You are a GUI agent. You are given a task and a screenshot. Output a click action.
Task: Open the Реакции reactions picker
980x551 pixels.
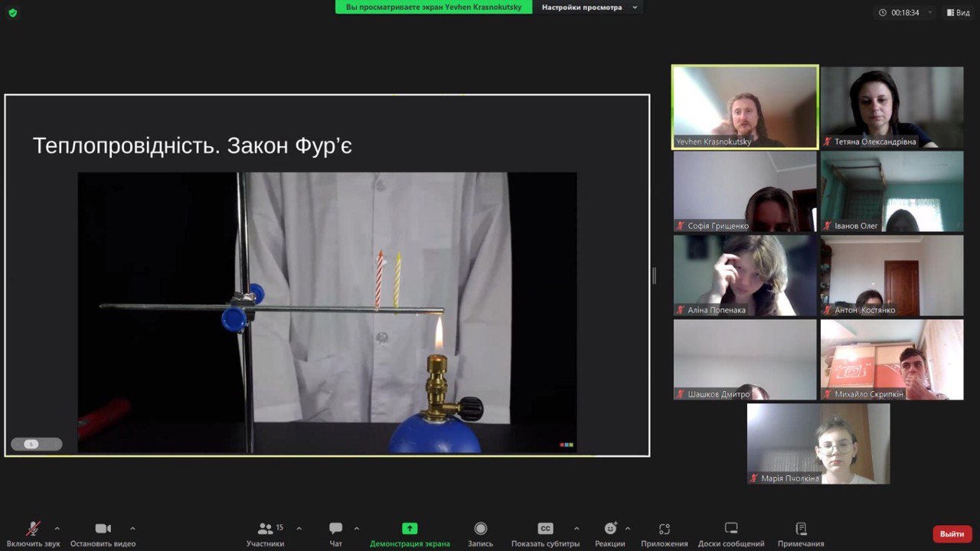pyautogui.click(x=610, y=534)
